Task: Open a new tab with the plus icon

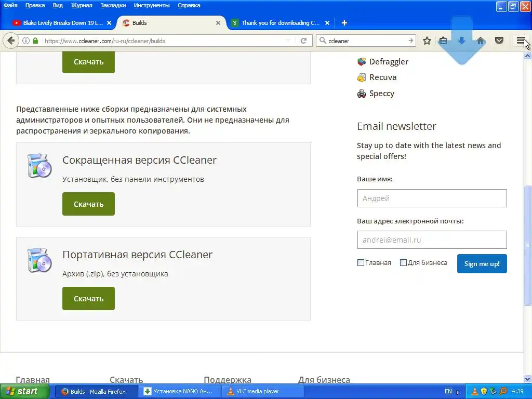Action: coord(344,23)
